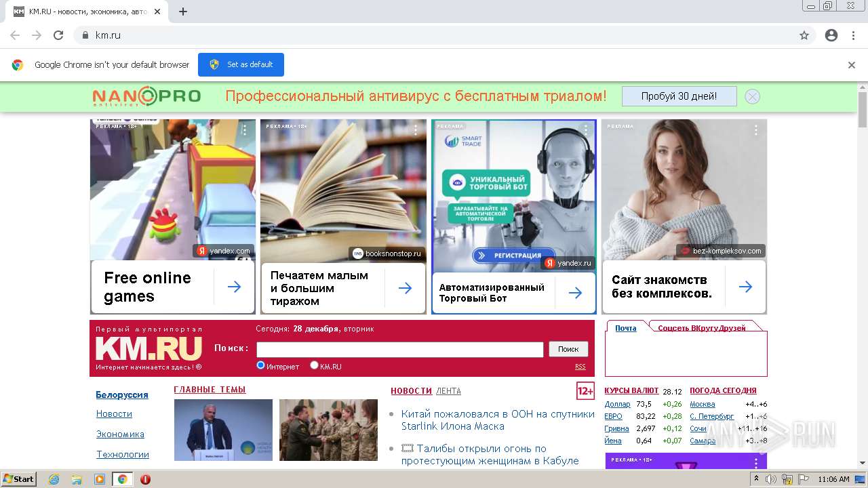Click the Пробуй 30 дней! button
The width and height of the screenshot is (868, 488).
point(679,96)
